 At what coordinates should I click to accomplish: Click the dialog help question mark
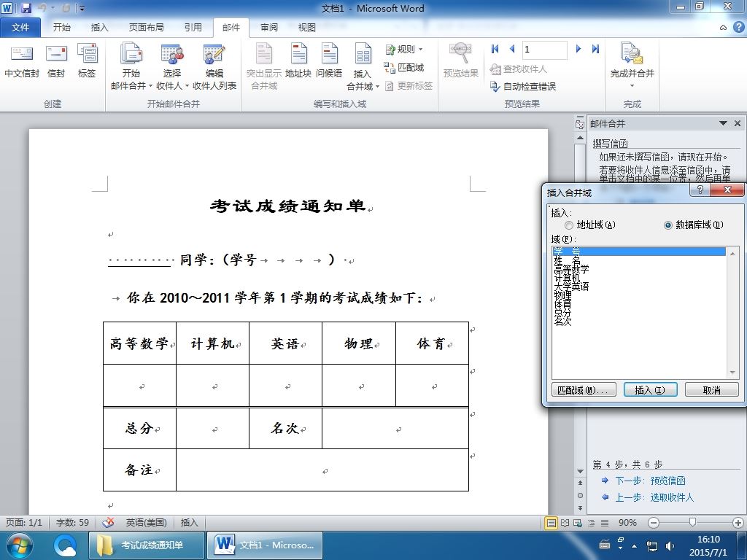[x=700, y=190]
